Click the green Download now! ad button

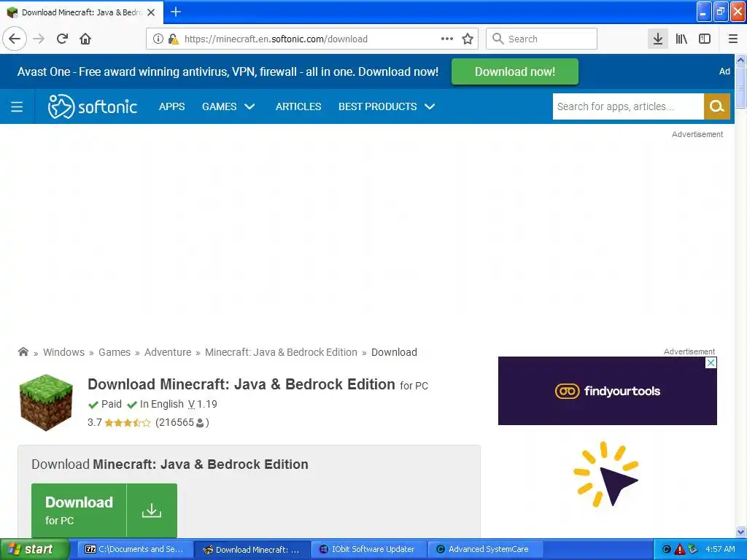coord(514,71)
